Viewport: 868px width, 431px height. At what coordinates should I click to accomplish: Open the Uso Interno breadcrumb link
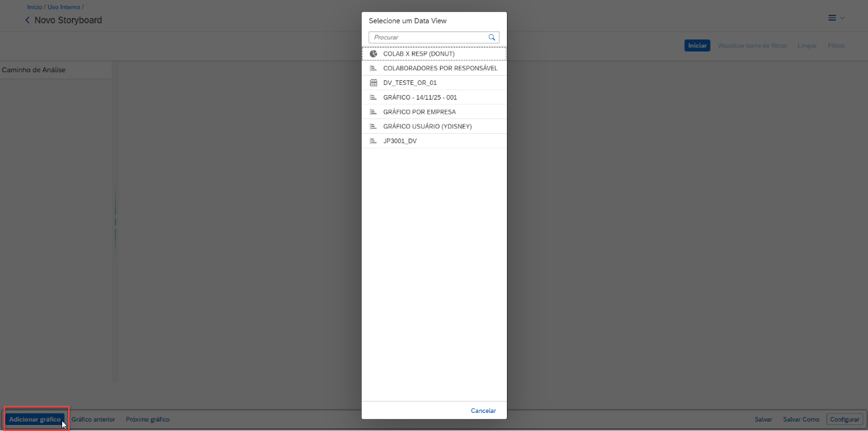tap(64, 7)
